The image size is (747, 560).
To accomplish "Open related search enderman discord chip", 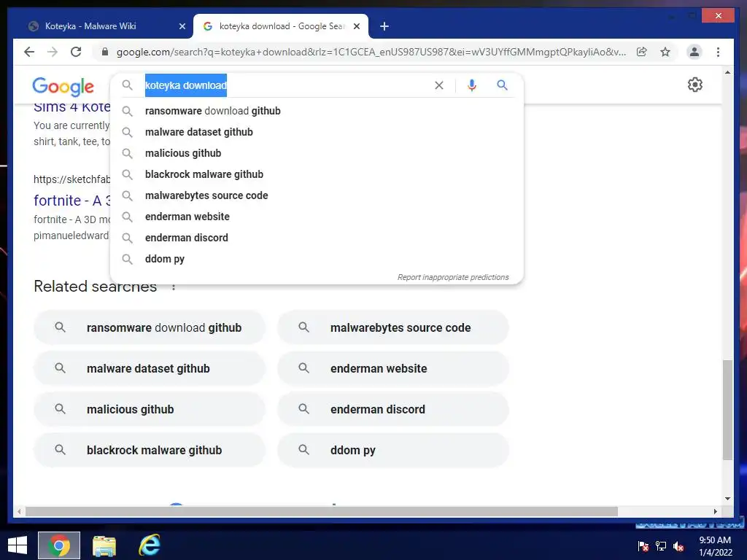I will click(x=393, y=410).
